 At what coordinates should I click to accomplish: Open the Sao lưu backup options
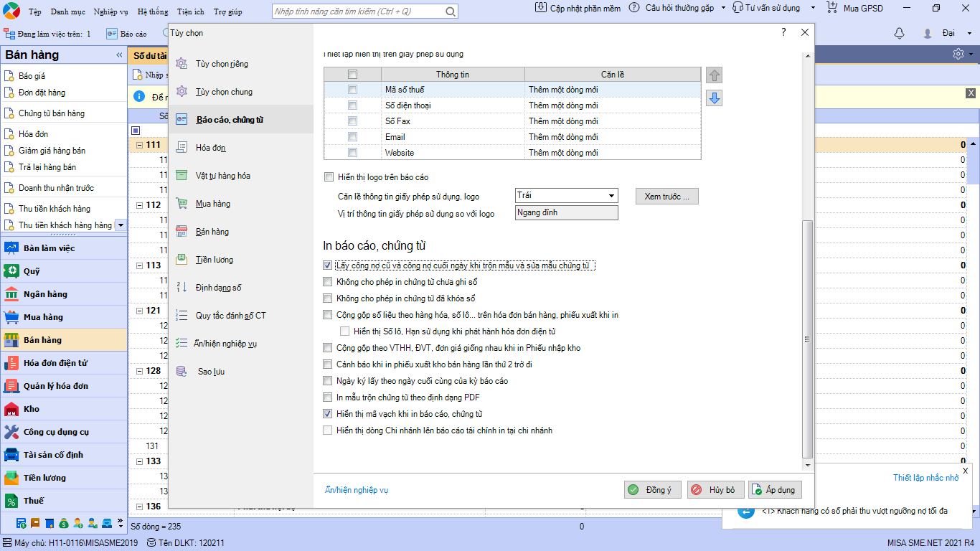click(211, 372)
